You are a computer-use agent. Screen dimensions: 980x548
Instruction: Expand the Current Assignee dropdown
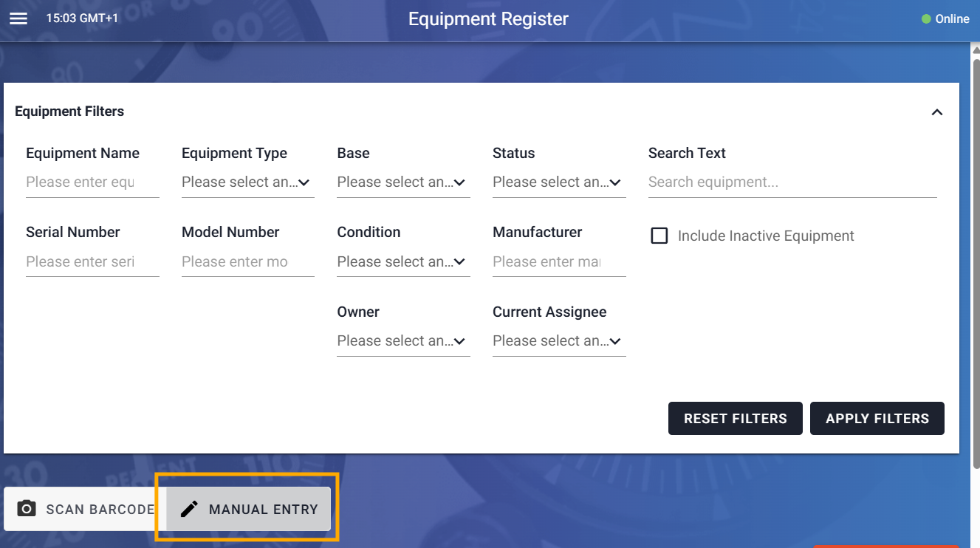click(x=559, y=341)
